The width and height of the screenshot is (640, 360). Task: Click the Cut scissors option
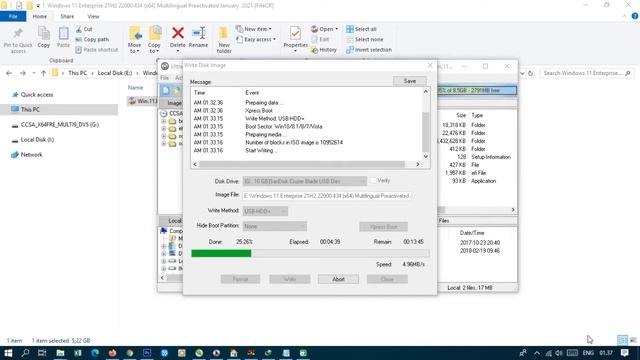[84, 29]
